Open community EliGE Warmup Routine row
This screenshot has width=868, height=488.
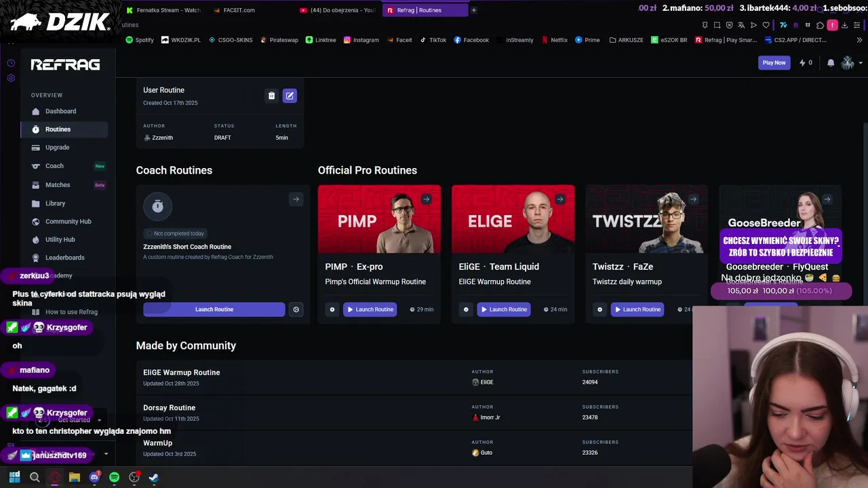(414, 378)
